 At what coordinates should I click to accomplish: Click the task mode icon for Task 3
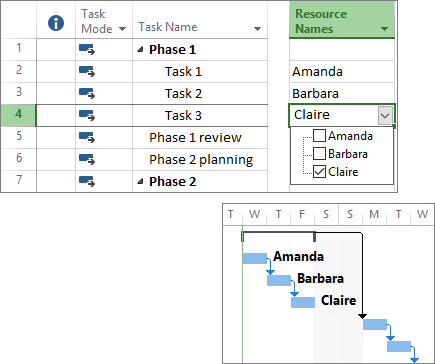point(87,115)
